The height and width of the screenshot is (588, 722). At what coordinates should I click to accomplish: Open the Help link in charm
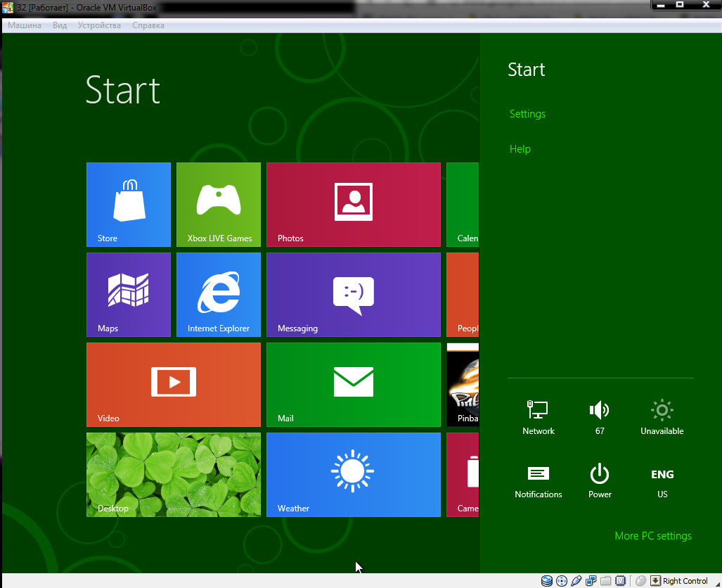(520, 149)
